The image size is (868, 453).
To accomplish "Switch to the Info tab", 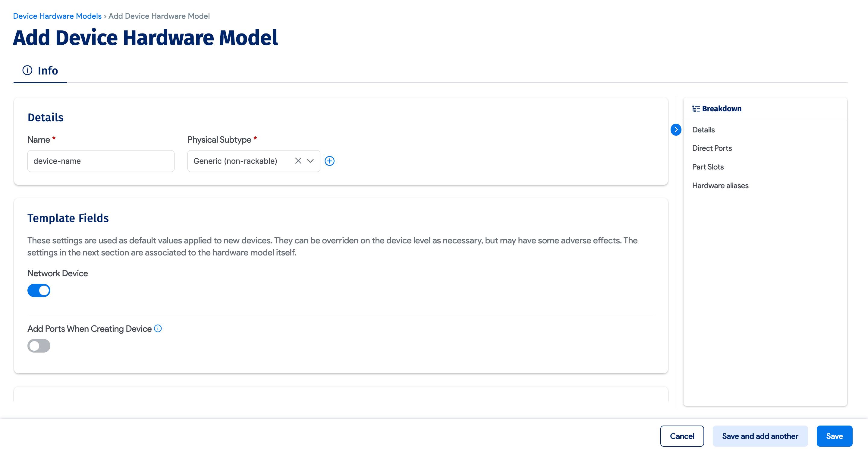I will click(x=48, y=70).
